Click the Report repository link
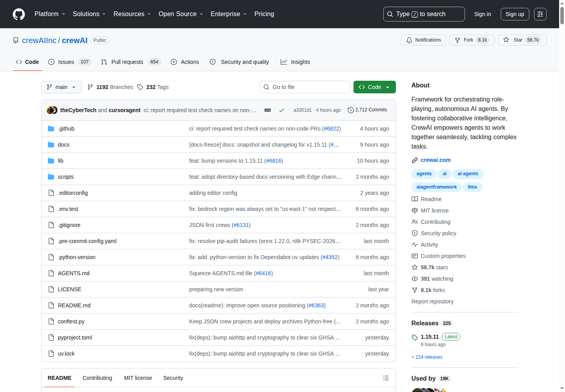The image size is (565, 392). click(432, 301)
